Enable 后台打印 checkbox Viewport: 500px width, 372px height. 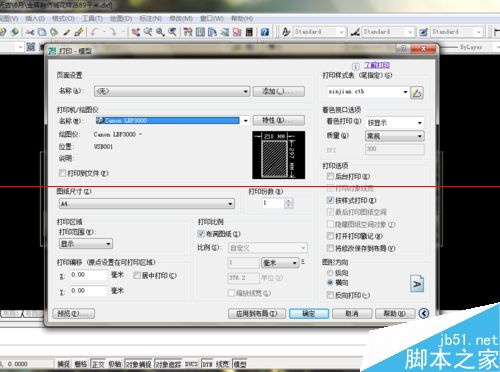coord(330,176)
